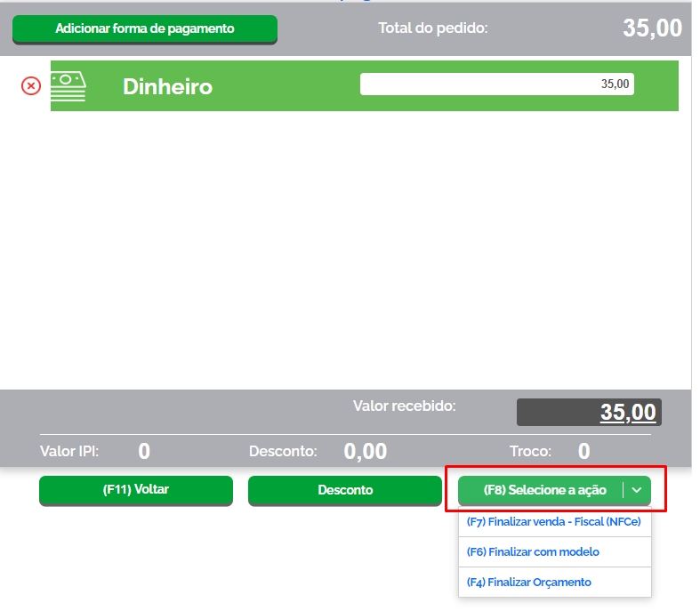Select the Valor recebido amount box
The height and width of the screenshot is (611, 700).
click(589, 413)
